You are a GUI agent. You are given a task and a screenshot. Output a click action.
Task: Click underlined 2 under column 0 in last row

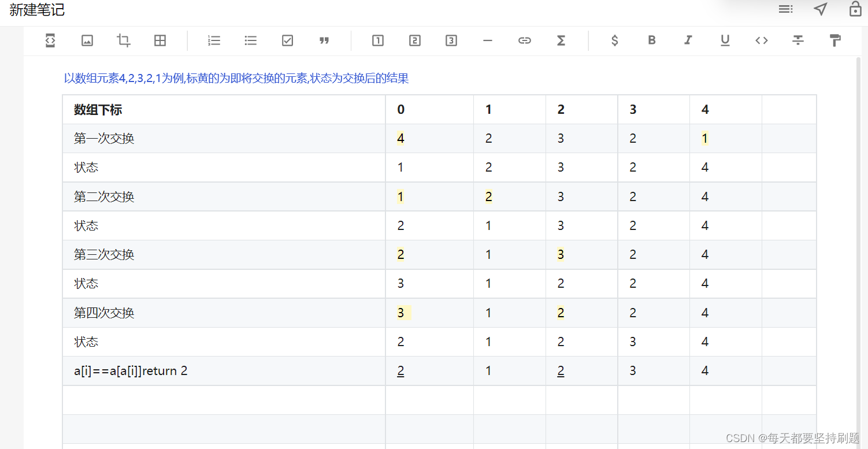pos(400,371)
